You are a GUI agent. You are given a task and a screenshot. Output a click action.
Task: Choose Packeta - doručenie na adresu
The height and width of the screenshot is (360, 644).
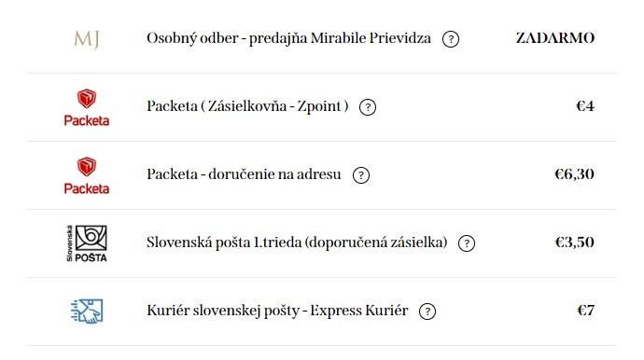322,175
